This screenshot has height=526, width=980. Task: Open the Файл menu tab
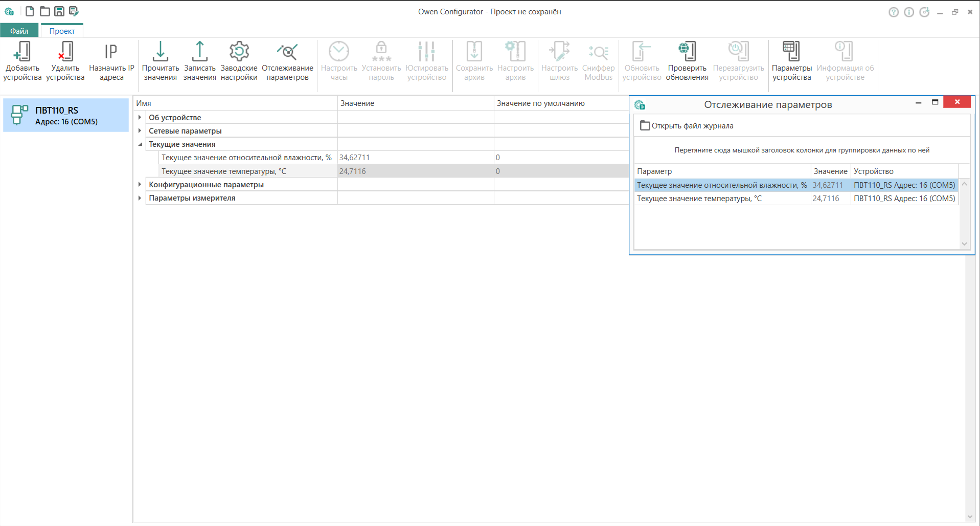pos(19,31)
